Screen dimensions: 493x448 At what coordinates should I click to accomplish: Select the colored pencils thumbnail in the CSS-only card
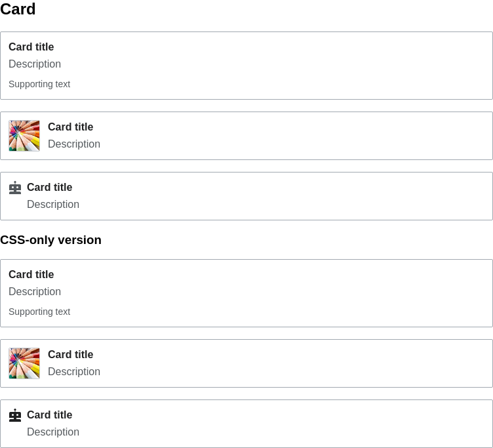coord(24,363)
